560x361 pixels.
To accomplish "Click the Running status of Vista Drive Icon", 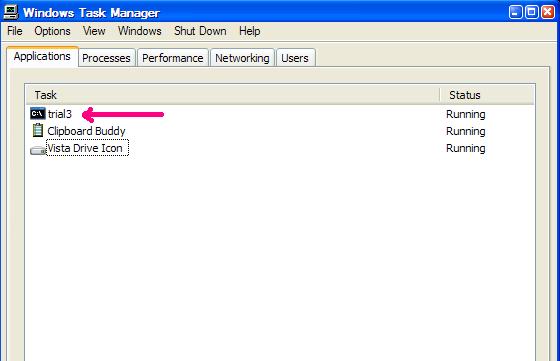I will [466, 148].
